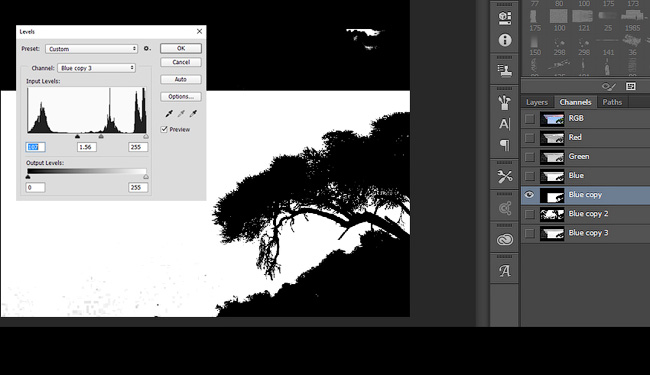Image resolution: width=650 pixels, height=375 pixels.
Task: Click the live brush tip preview icon
Action: point(608,86)
